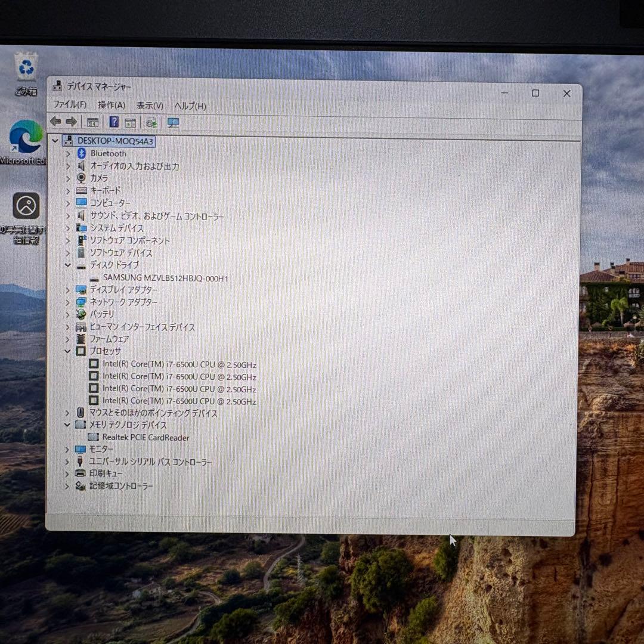The image size is (644, 644).
Task: Click the Back arrow in Device Manager toolbar
Action: 55,122
